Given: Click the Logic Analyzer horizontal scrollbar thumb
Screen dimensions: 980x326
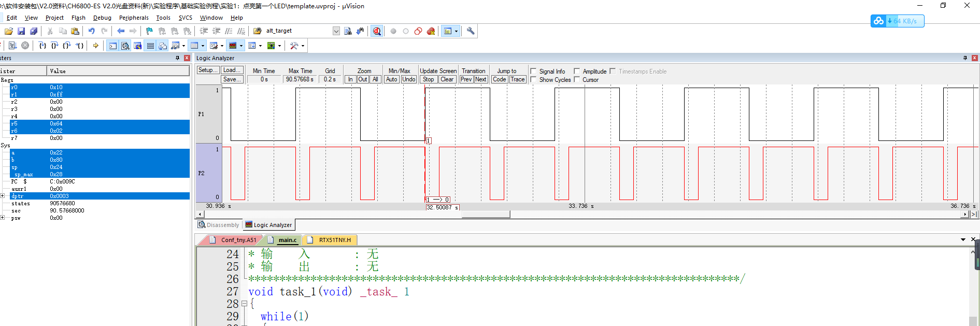Looking at the screenshot, I should pyautogui.click(x=486, y=214).
